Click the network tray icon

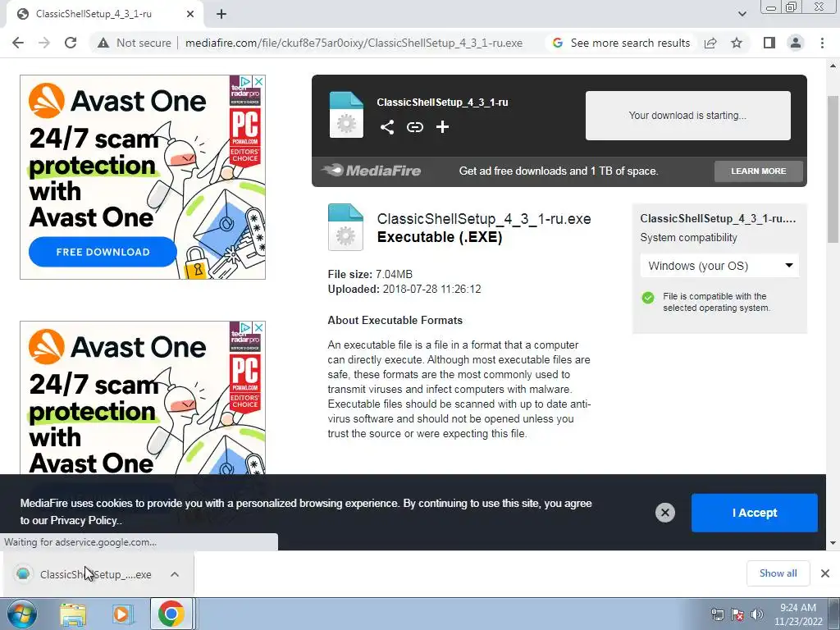click(x=717, y=614)
